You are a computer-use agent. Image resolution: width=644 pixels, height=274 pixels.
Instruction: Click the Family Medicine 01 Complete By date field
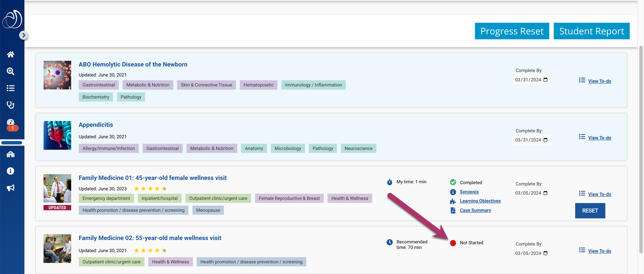point(528,193)
